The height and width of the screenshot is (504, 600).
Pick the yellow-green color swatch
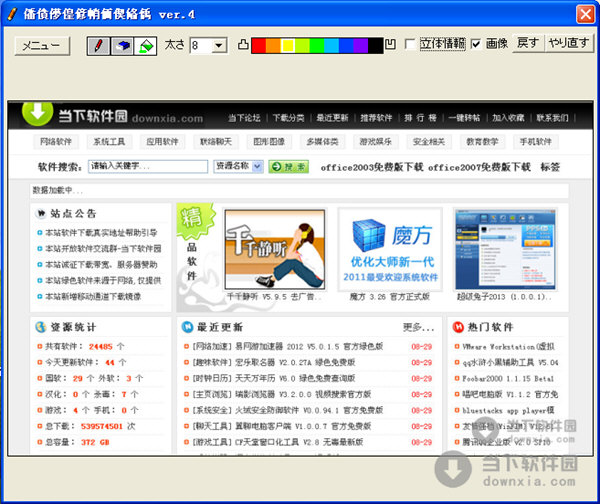coord(302,46)
